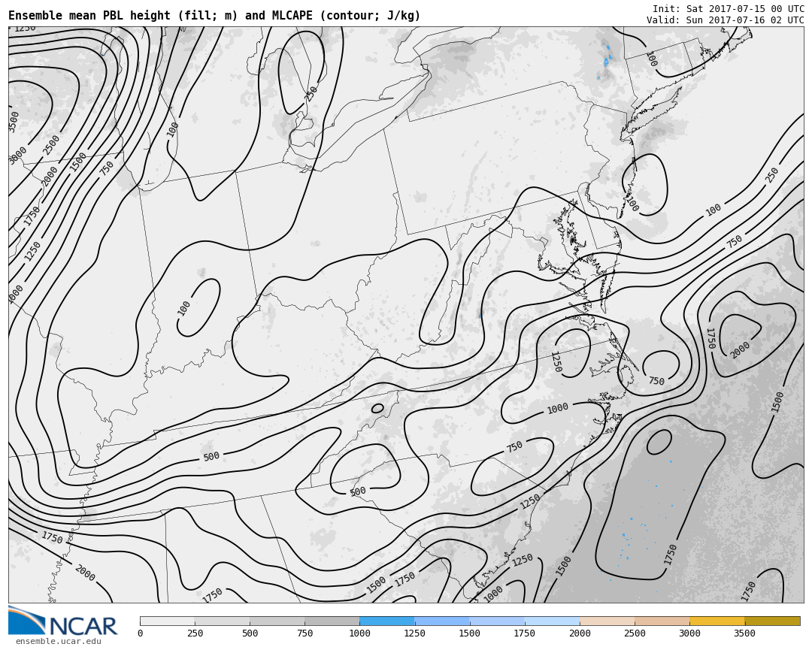Pick the 2000–2500 peach colorbar swatch
812x650 pixels.
(x=607, y=621)
